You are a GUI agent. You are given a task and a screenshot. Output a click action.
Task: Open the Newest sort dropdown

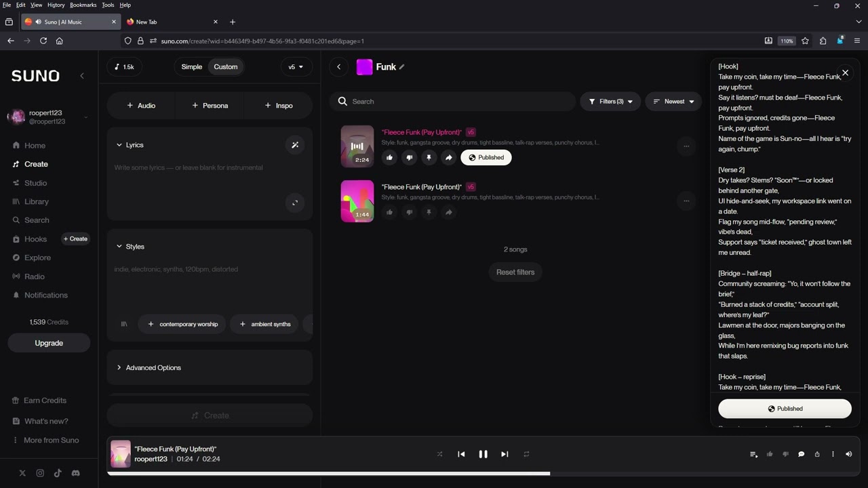click(673, 102)
